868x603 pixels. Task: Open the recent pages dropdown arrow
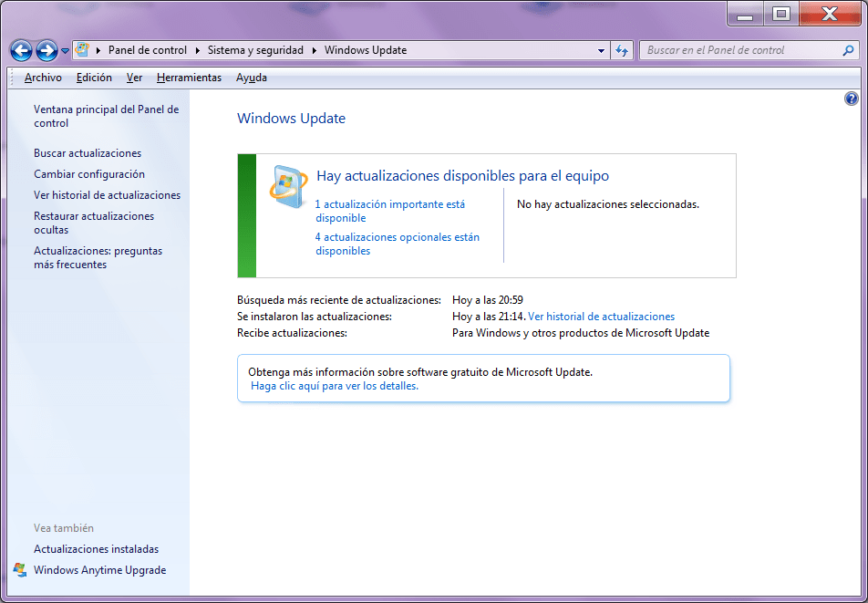[x=65, y=51]
